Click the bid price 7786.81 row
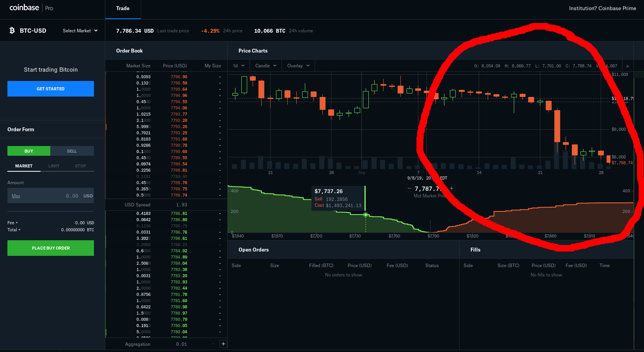This screenshot has height=352, width=644. (x=166, y=213)
